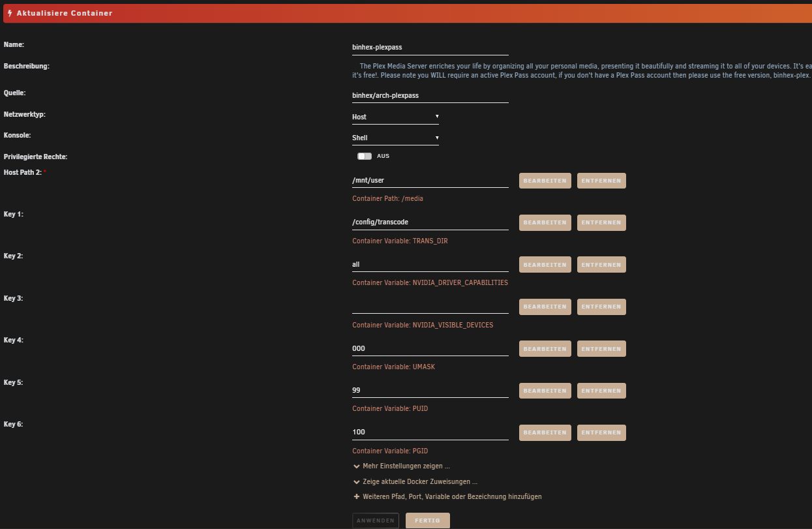Click the Name field binhex-plexpass

pyautogui.click(x=430, y=48)
